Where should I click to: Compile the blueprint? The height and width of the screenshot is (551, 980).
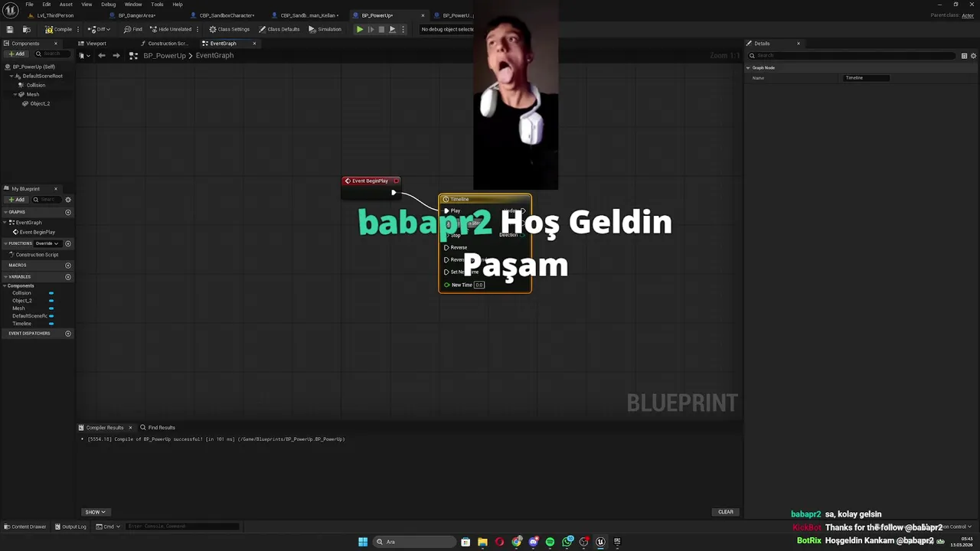59,29
